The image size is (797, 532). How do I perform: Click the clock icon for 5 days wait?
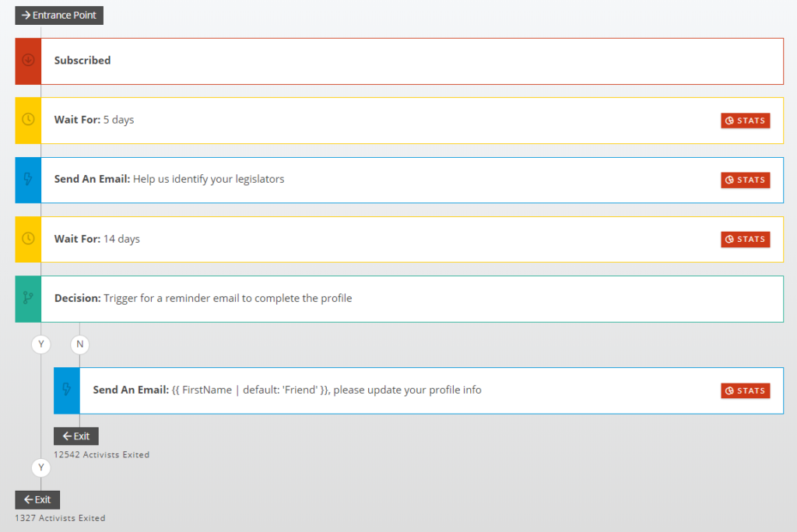[28, 120]
